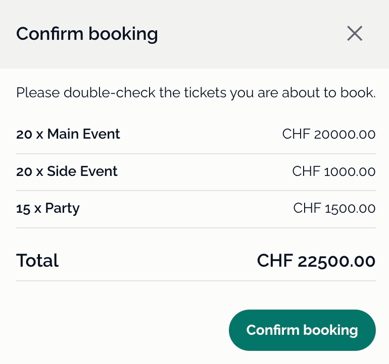Select the CHF 22500.00 total amount

316,260
